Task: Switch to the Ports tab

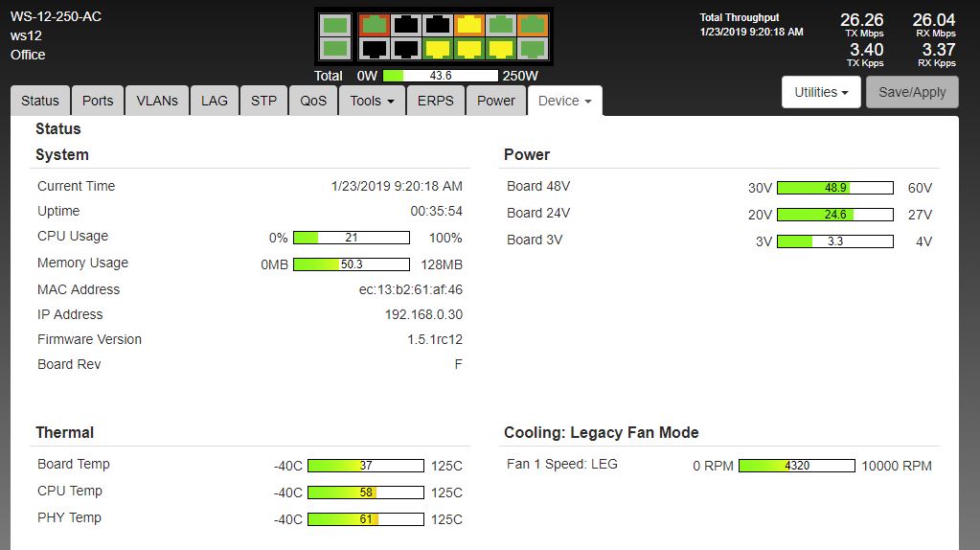Action: (x=98, y=101)
